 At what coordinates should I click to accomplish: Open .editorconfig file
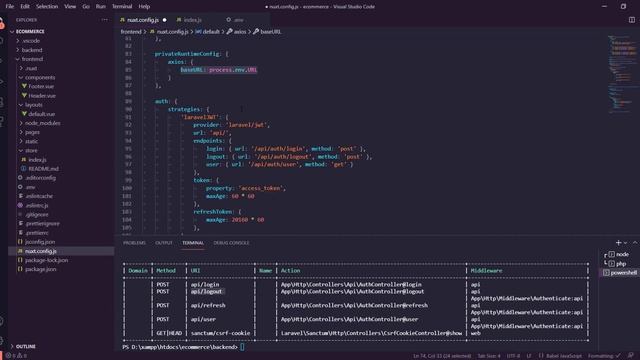coord(40,178)
